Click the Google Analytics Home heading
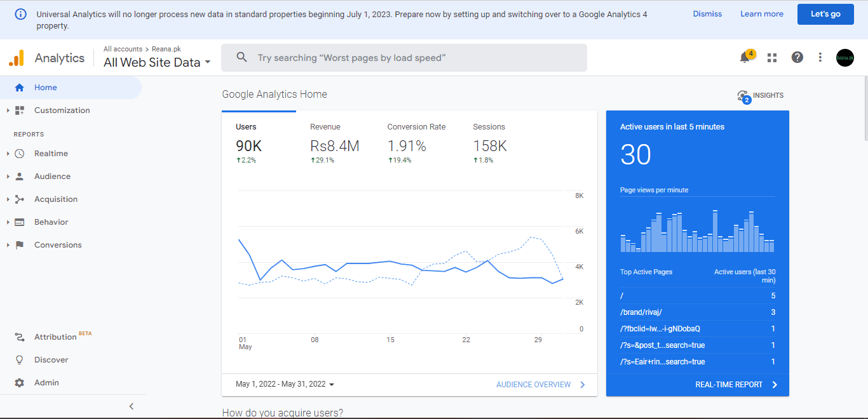This screenshot has width=868, height=419. coord(275,94)
